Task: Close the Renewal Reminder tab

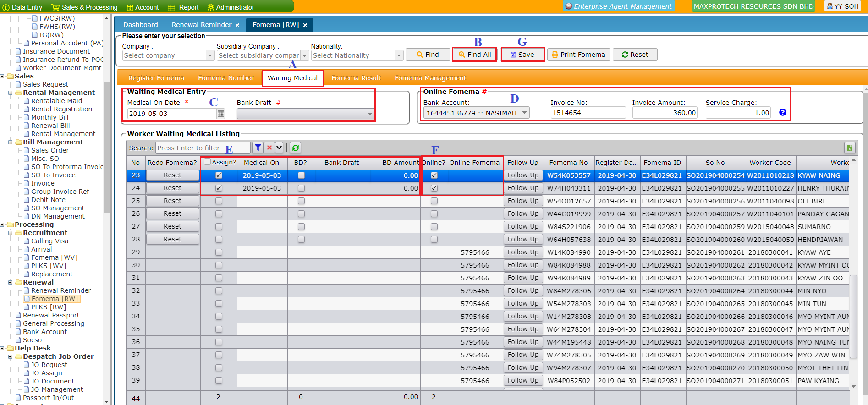Action: click(237, 25)
